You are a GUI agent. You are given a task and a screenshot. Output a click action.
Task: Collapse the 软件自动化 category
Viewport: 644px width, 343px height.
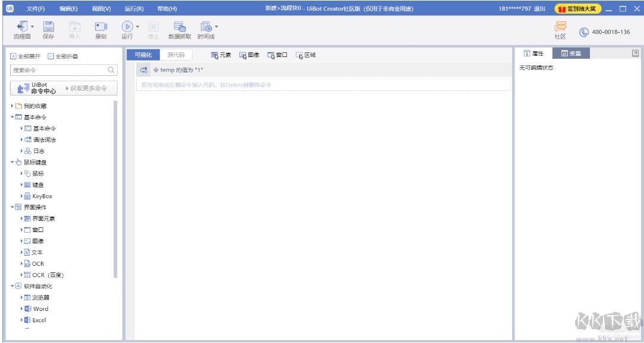pos(12,286)
